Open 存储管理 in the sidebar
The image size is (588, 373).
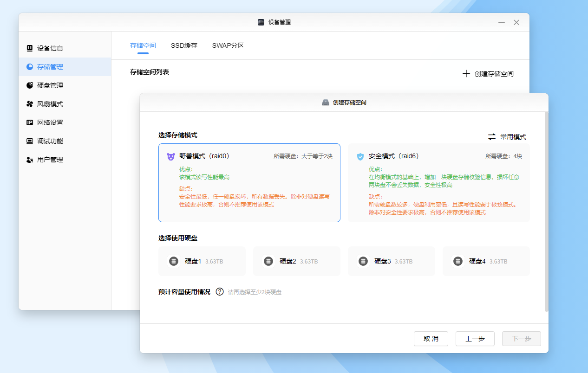(x=50, y=67)
